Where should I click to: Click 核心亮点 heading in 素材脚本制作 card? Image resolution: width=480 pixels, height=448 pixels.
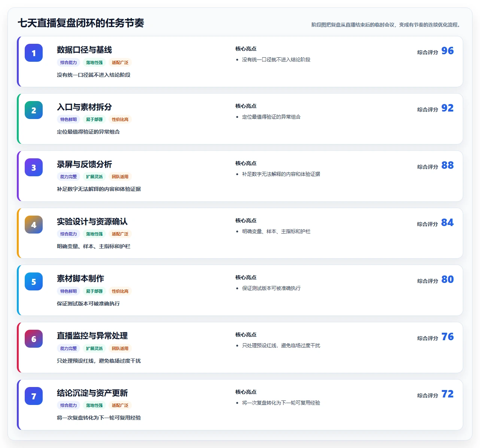point(246,277)
